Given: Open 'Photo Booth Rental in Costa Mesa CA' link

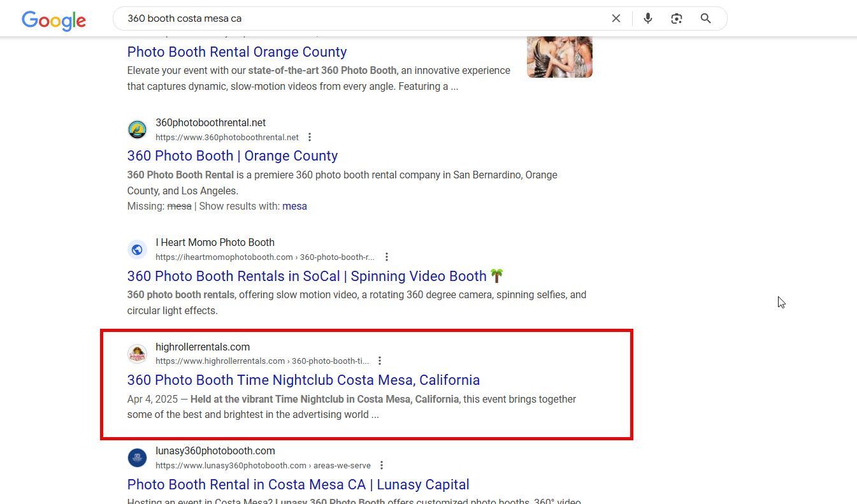Looking at the screenshot, I should (x=298, y=484).
